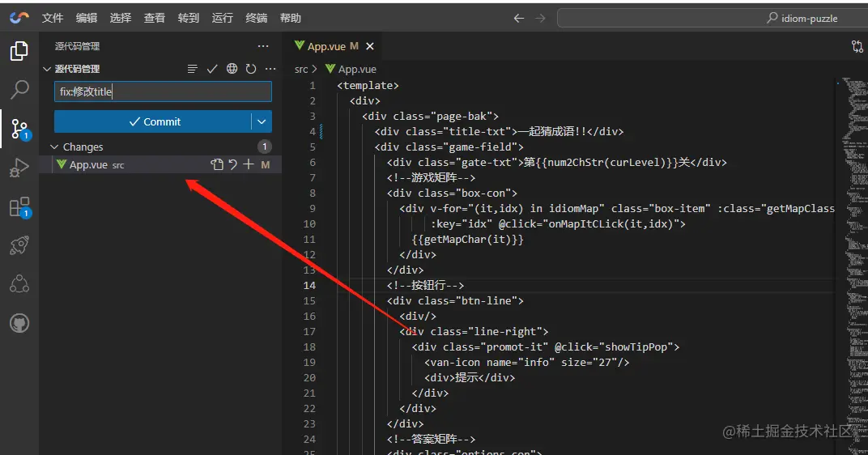This screenshot has width=868, height=455.
Task: Click the 游戏矩阵 comment on line 7
Action: coord(431,177)
